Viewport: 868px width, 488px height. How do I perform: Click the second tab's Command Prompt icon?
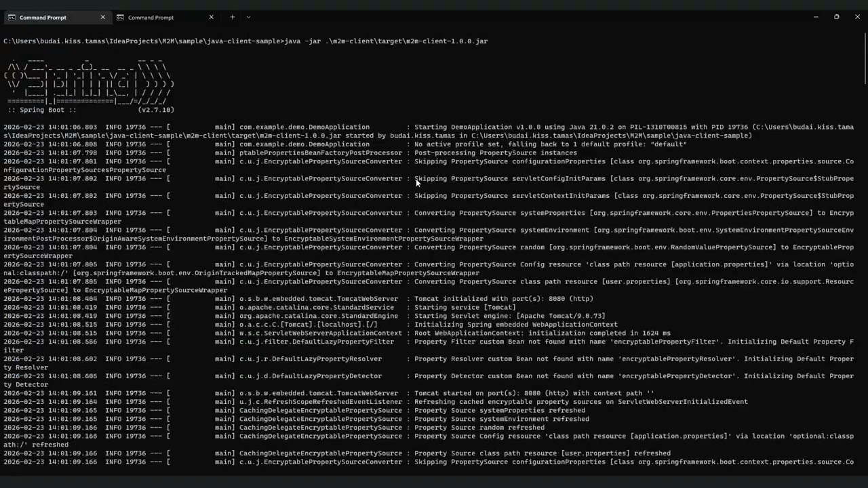120,18
